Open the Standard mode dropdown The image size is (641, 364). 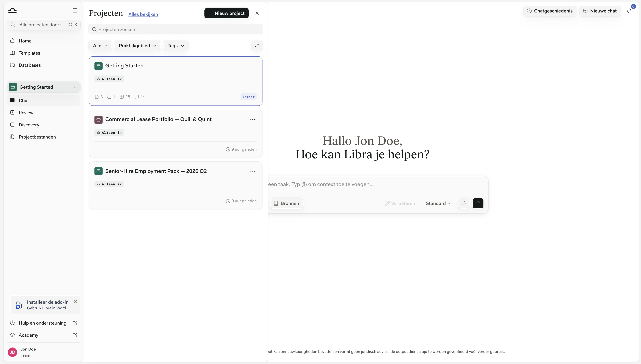(x=438, y=203)
